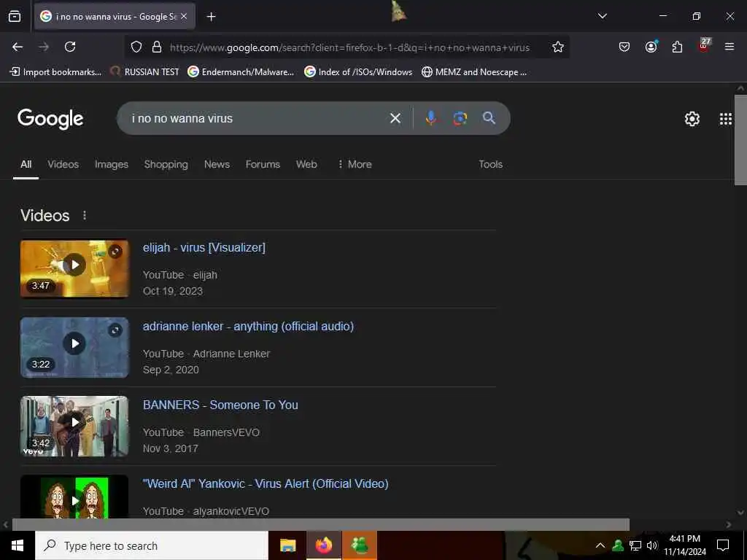
Task: Open 'elijah - virus [Visualizer]' link
Action: point(204,248)
